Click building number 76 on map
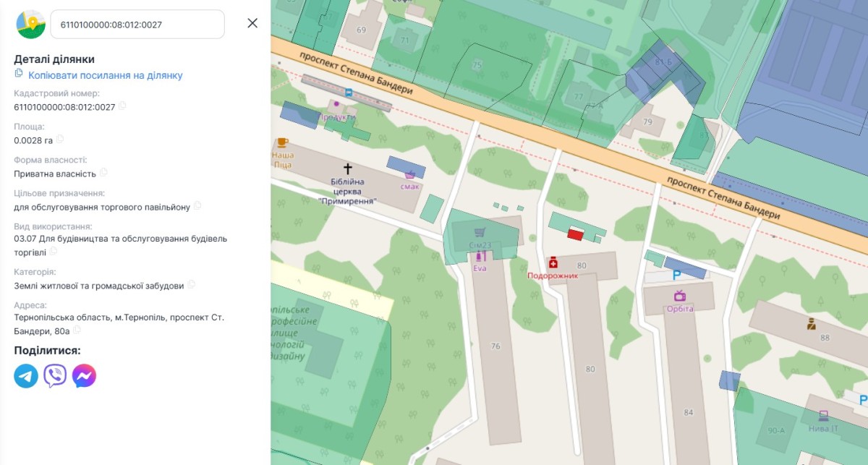The width and height of the screenshot is (868, 465). pyautogui.click(x=495, y=346)
